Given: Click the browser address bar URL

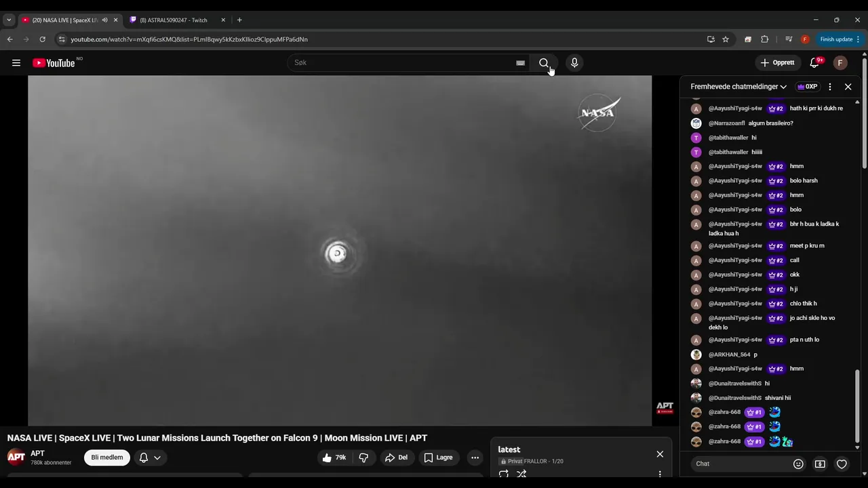Looking at the screenshot, I should pyautogui.click(x=189, y=39).
